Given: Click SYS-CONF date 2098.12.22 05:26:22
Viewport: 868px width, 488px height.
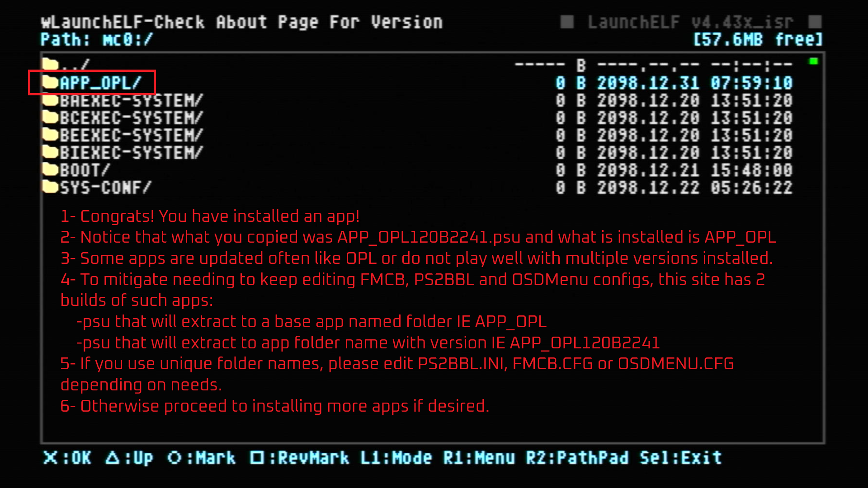Looking at the screenshot, I should tap(695, 188).
